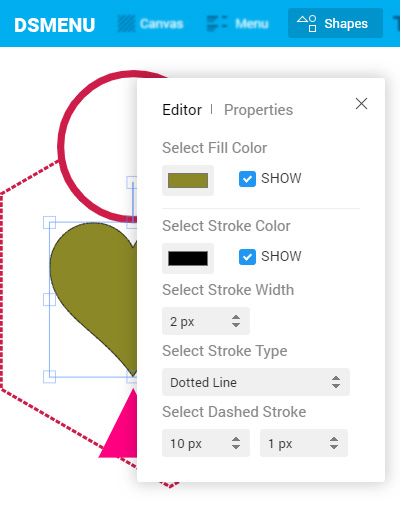This screenshot has height=527, width=400.
Task: Click the Canvas hatched icon
Action: tap(126, 24)
